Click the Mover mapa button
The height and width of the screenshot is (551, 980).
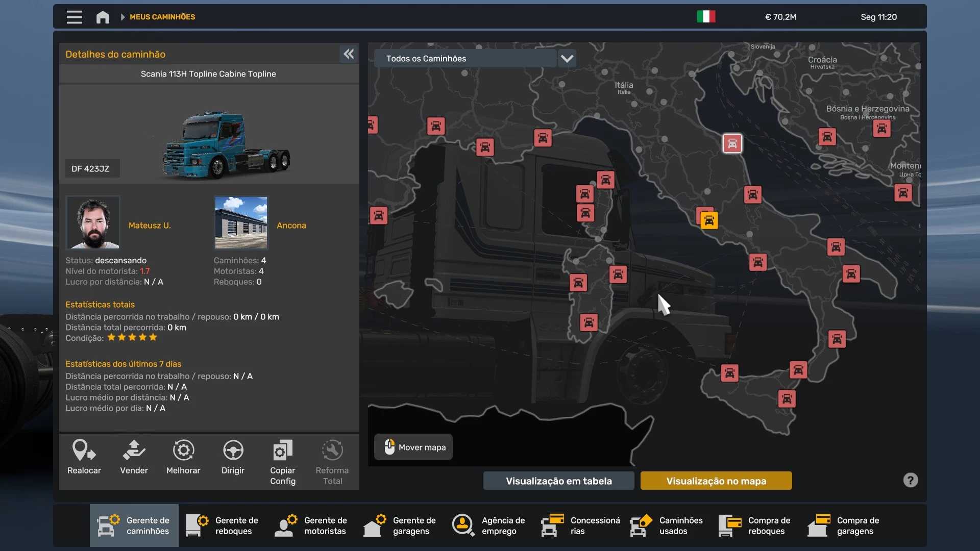click(413, 447)
